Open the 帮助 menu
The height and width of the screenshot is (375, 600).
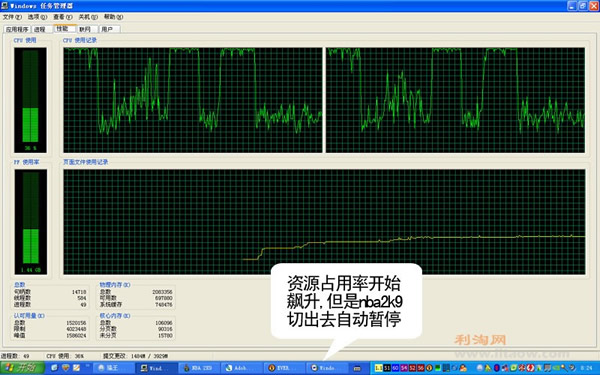[113, 17]
